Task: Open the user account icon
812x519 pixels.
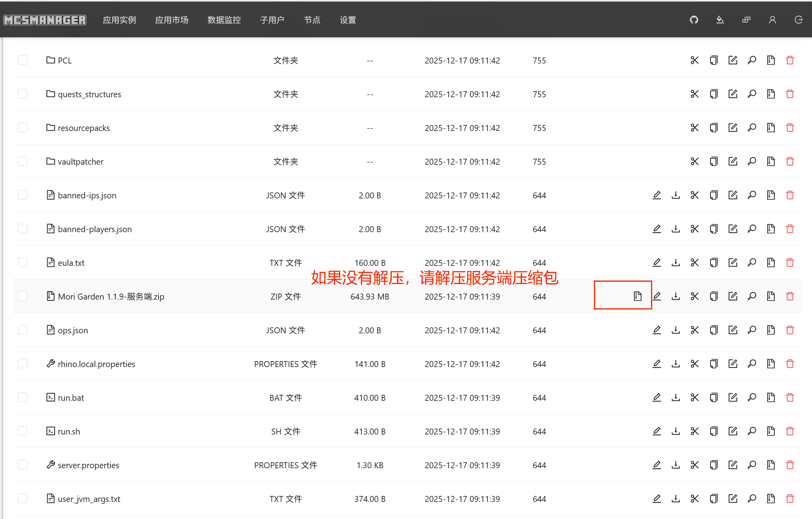Action: (772, 20)
